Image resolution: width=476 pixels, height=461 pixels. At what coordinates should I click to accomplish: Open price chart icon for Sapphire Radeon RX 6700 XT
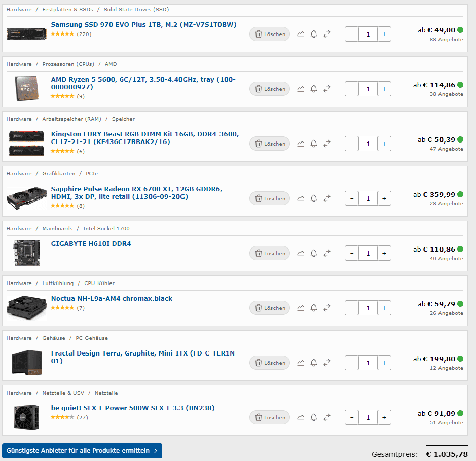(301, 198)
